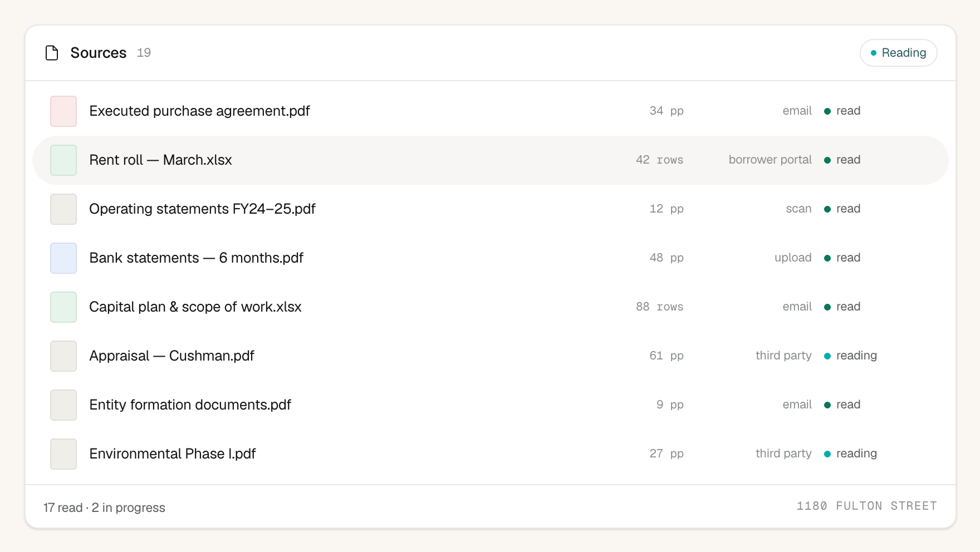Select the Rent roll — March.xlsx row
The image size is (980, 552).
(x=490, y=160)
